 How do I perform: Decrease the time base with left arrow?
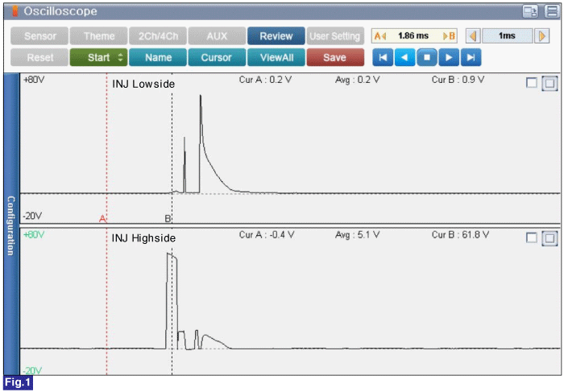point(473,36)
